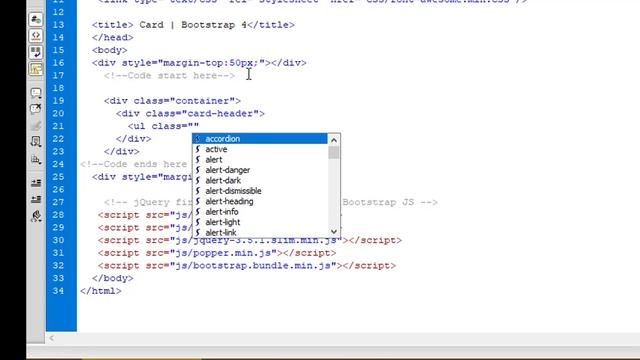Click the 'Code start here' comment
640x360 pixels.
click(169, 76)
